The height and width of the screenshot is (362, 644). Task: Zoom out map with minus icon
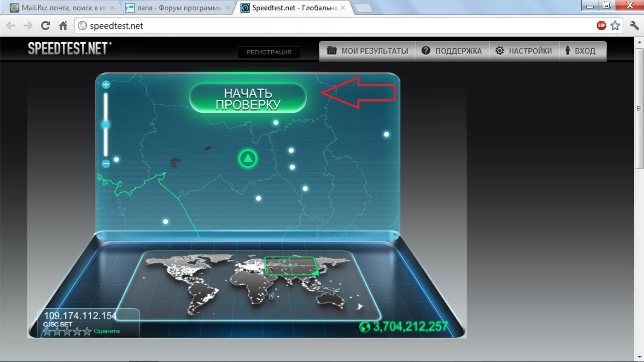(x=106, y=163)
